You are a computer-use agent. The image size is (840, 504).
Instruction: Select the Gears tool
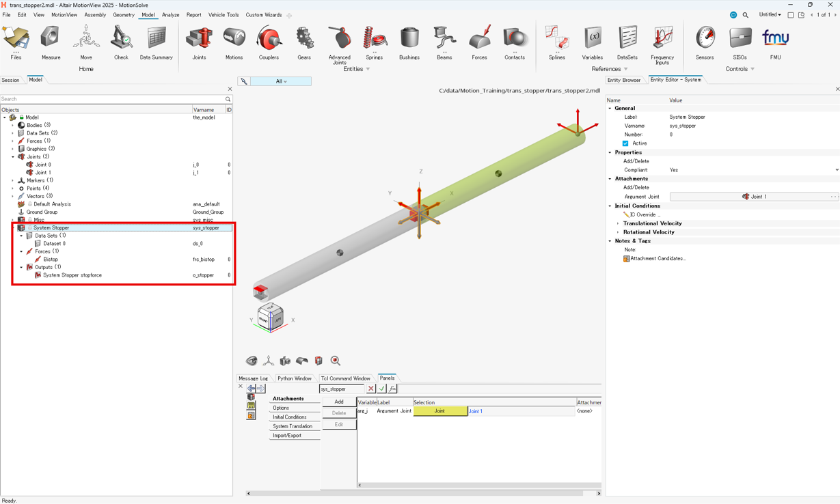tap(304, 42)
